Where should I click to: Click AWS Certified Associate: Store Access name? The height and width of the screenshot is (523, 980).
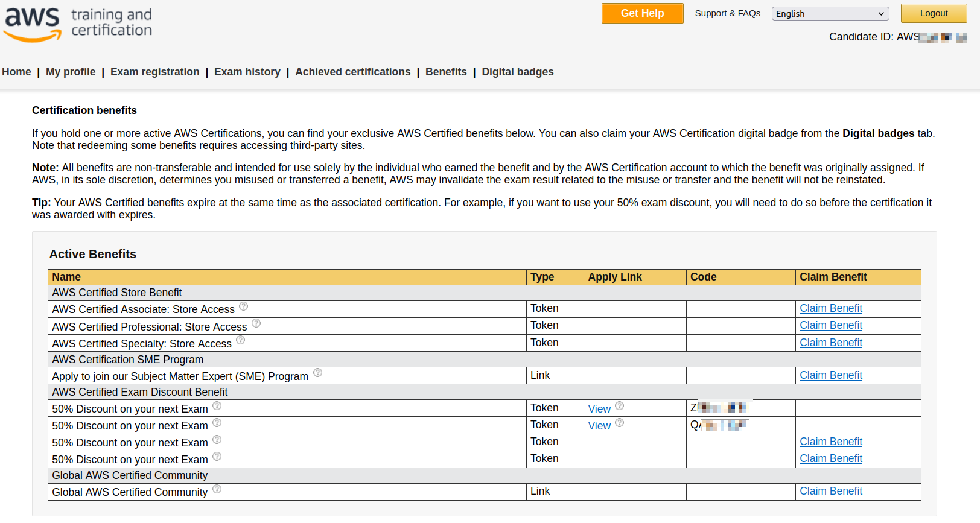click(143, 309)
